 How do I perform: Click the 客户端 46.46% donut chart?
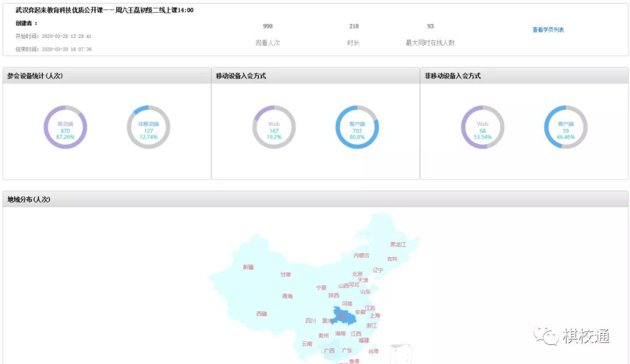565,128
